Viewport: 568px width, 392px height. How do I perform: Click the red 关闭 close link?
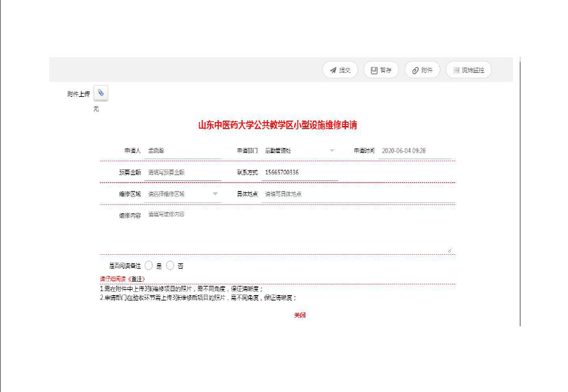pos(299,315)
